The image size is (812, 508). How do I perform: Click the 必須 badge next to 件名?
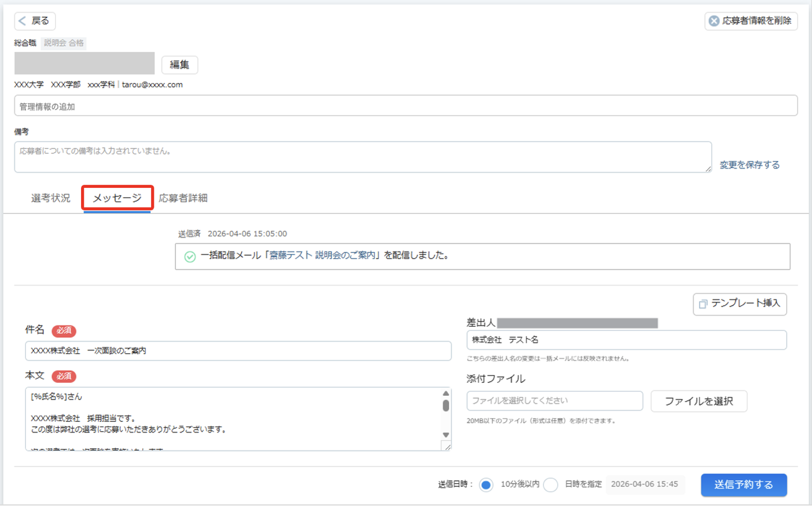point(64,331)
